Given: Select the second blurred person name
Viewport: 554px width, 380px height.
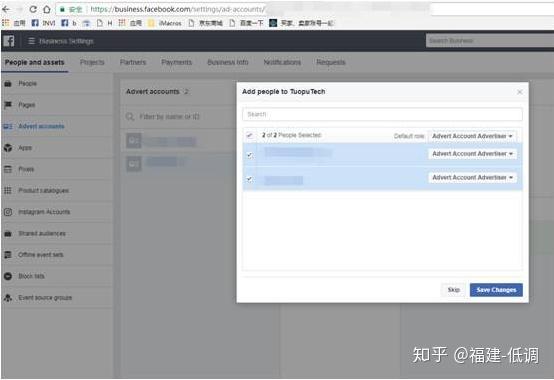Looking at the screenshot, I should click(x=284, y=180).
